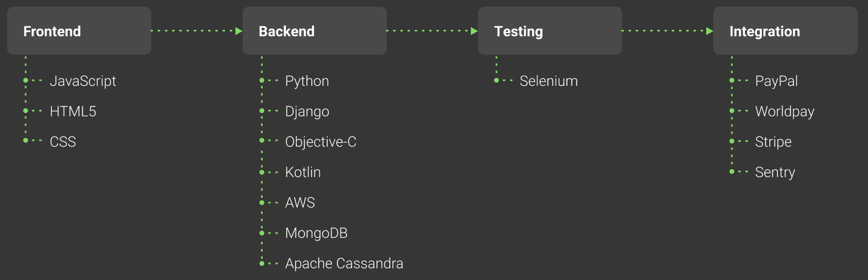The image size is (868, 280).
Task: Open the Integration category box
Action: coord(785,31)
